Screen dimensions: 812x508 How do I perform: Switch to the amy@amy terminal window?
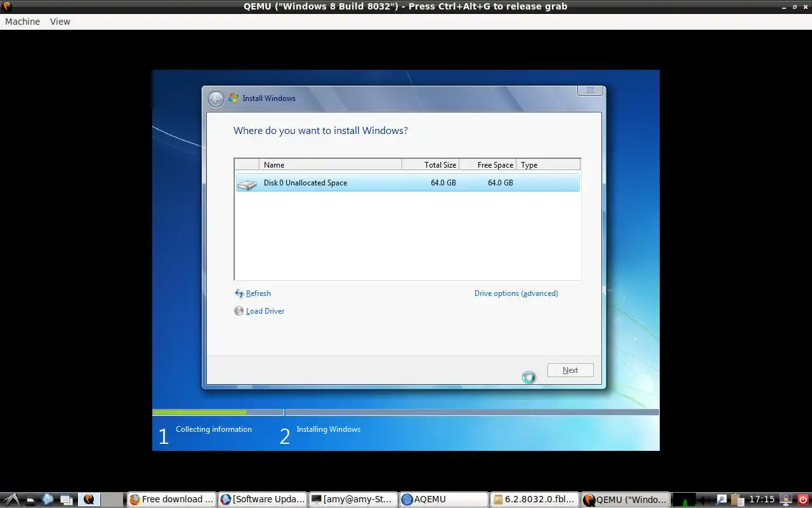[x=353, y=500]
